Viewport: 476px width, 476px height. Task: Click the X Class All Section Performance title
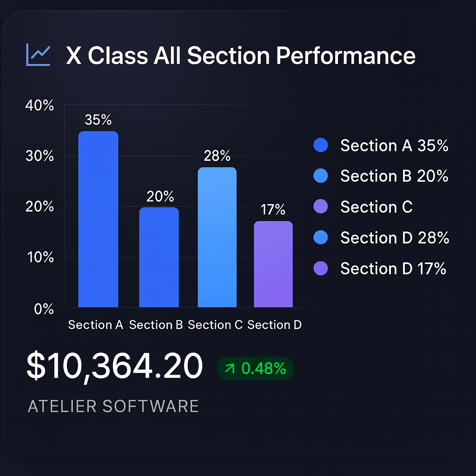click(241, 56)
